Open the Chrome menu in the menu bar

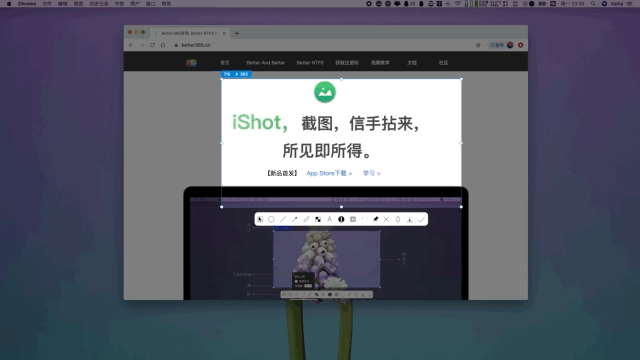pos(27,4)
